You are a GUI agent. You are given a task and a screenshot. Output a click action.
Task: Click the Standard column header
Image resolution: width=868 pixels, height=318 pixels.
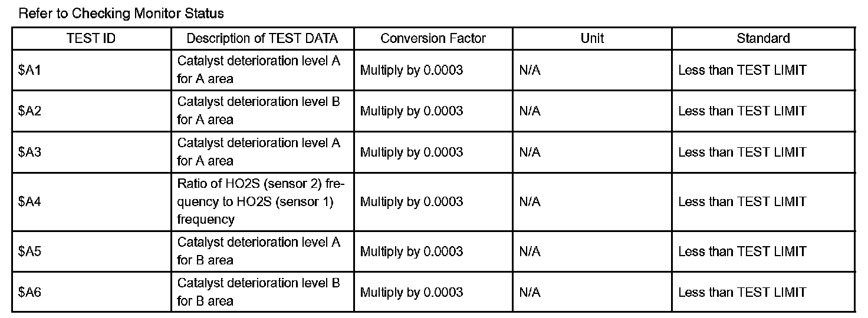tap(764, 39)
